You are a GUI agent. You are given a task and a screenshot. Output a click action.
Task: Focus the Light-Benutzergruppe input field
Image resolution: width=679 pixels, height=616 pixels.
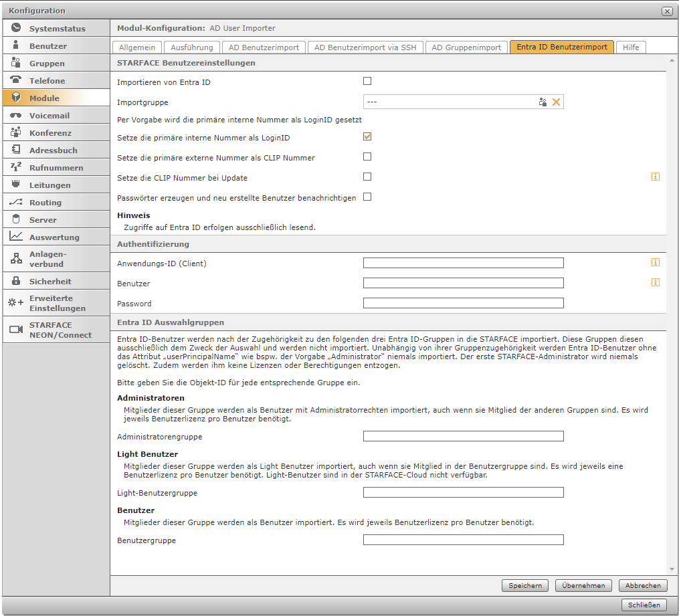pos(464,492)
